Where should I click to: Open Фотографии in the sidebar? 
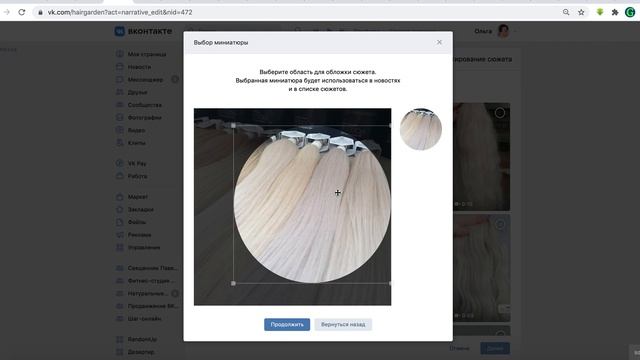coord(144,118)
